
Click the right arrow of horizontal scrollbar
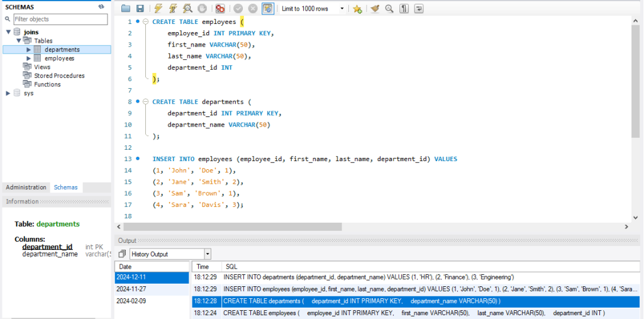[626, 227]
